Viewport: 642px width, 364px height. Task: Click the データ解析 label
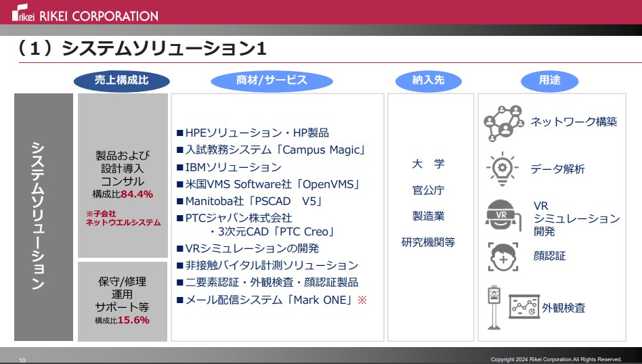[557, 169]
